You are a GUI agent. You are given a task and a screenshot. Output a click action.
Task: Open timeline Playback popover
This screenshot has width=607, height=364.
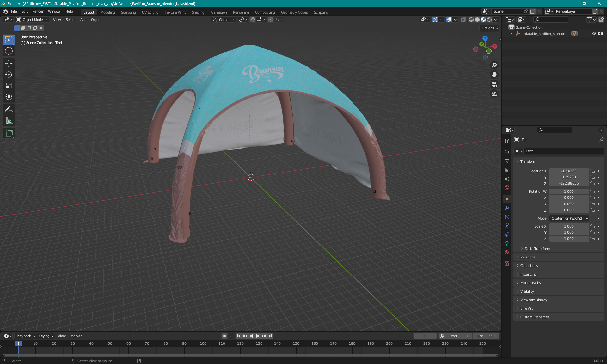pos(26,336)
